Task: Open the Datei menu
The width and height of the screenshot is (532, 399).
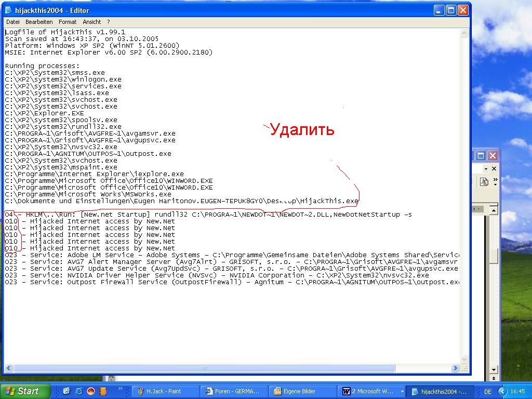Action: point(12,22)
